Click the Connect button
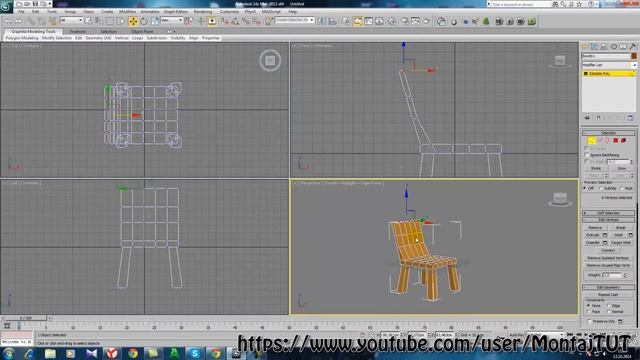The image size is (640, 360). pyautogui.click(x=608, y=250)
